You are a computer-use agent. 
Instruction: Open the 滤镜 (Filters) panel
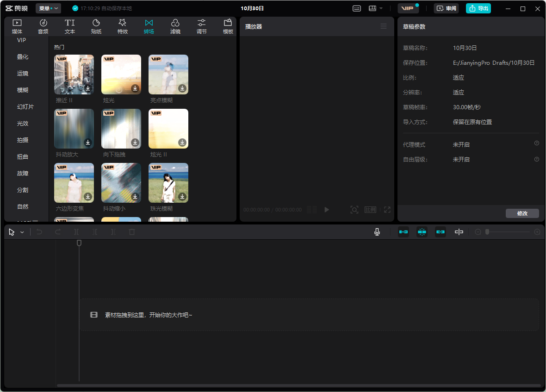click(175, 26)
